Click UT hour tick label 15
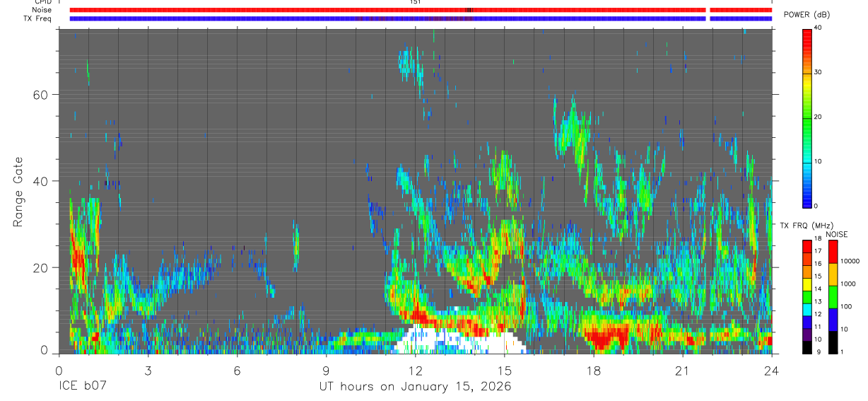 click(505, 371)
